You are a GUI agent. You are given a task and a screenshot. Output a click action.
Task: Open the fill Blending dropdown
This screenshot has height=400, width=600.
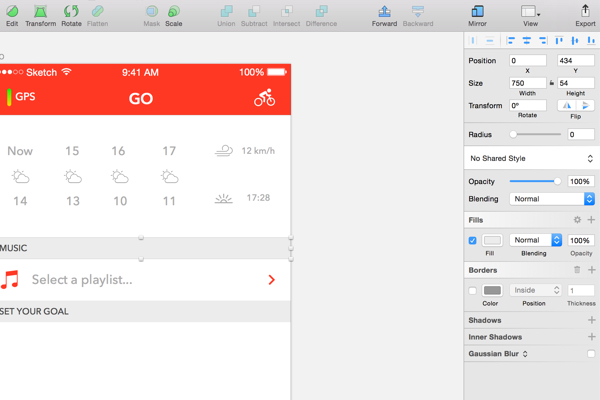pyautogui.click(x=535, y=240)
